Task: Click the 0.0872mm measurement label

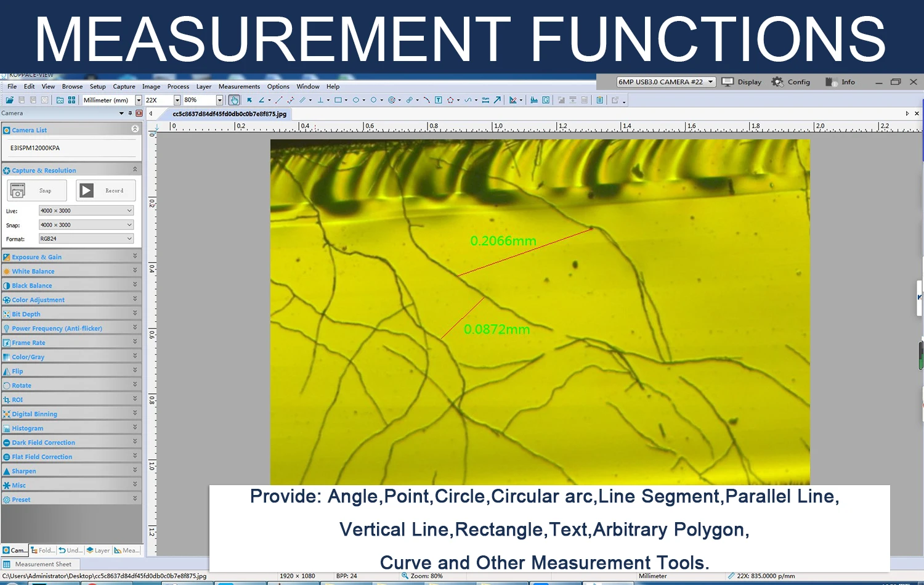Action: [x=497, y=330]
